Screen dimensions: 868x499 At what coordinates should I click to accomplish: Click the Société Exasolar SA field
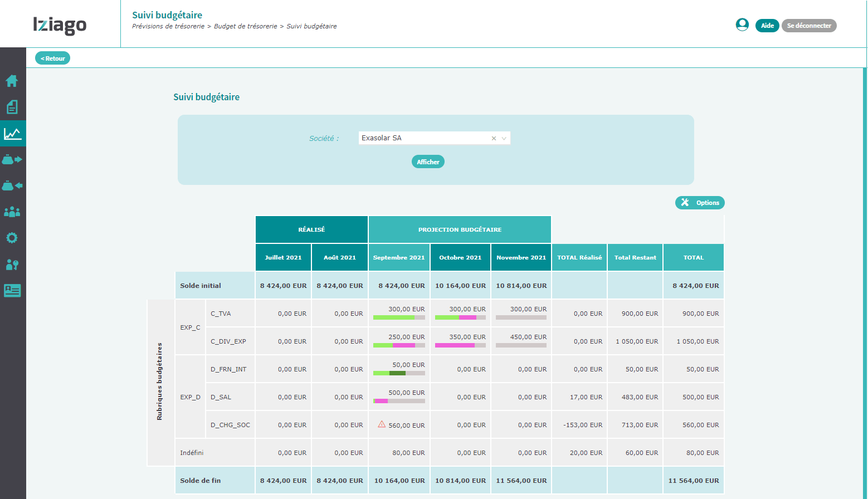point(434,138)
